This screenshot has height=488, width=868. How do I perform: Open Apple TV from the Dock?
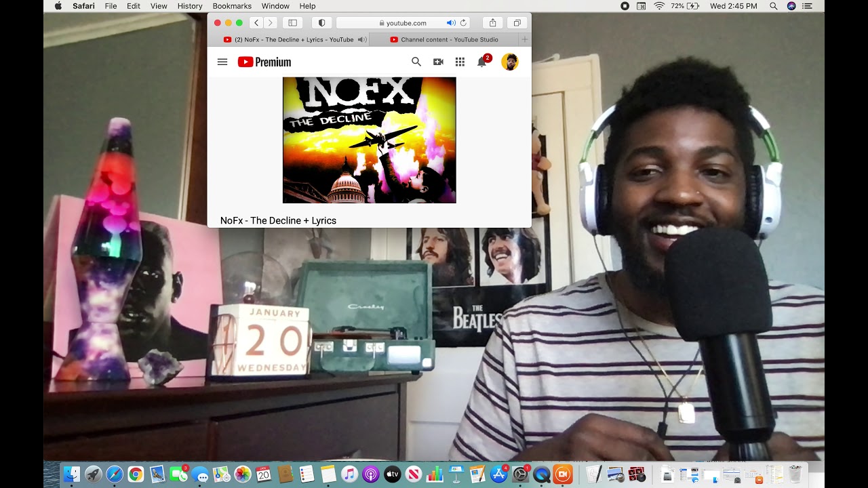point(392,474)
